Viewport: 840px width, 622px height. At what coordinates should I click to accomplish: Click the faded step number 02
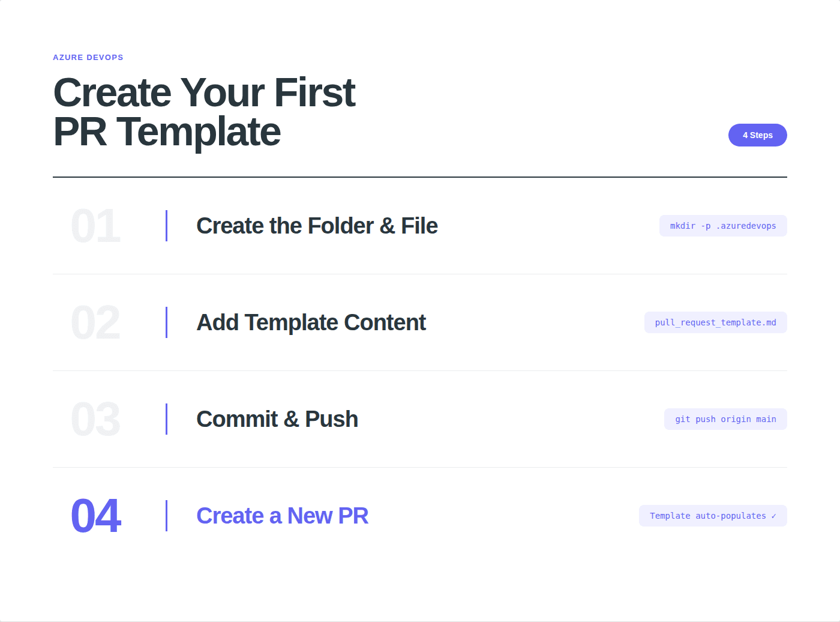tap(95, 323)
